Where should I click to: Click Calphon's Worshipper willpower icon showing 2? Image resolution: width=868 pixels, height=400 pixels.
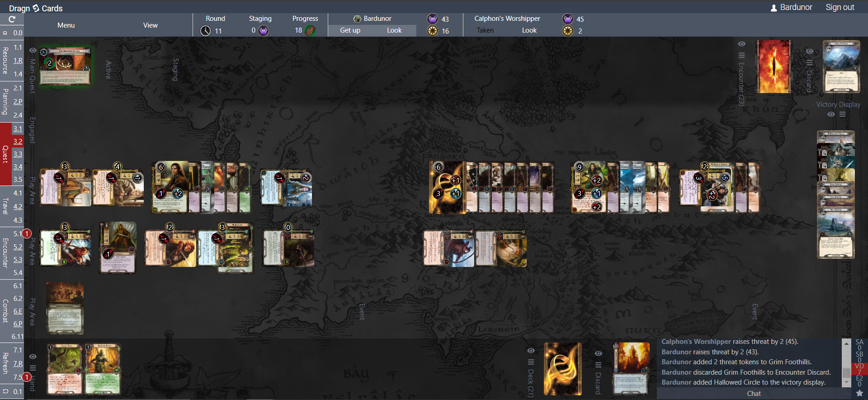[568, 31]
